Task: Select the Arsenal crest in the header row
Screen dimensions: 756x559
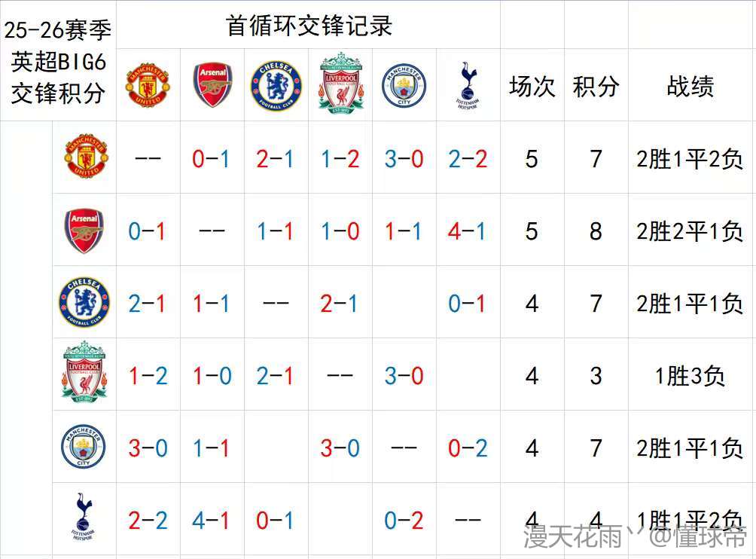Action: pyautogui.click(x=212, y=84)
